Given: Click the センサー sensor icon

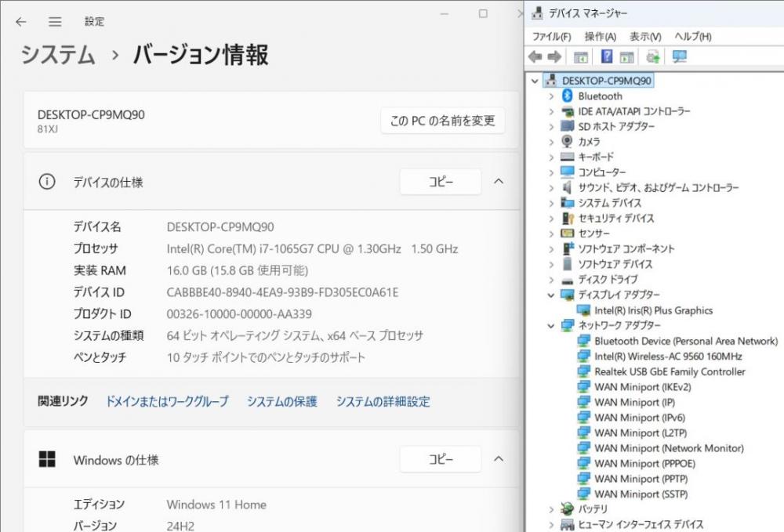Looking at the screenshot, I should tap(567, 233).
